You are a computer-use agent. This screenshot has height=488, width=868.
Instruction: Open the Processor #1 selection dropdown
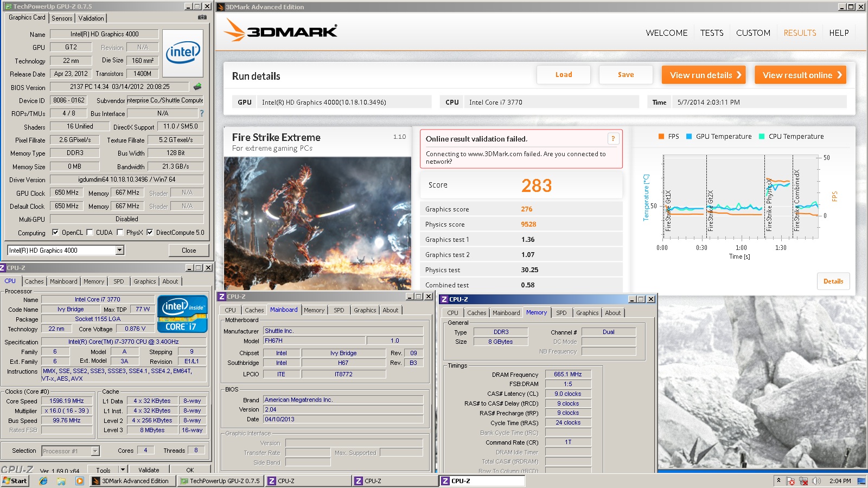95,451
